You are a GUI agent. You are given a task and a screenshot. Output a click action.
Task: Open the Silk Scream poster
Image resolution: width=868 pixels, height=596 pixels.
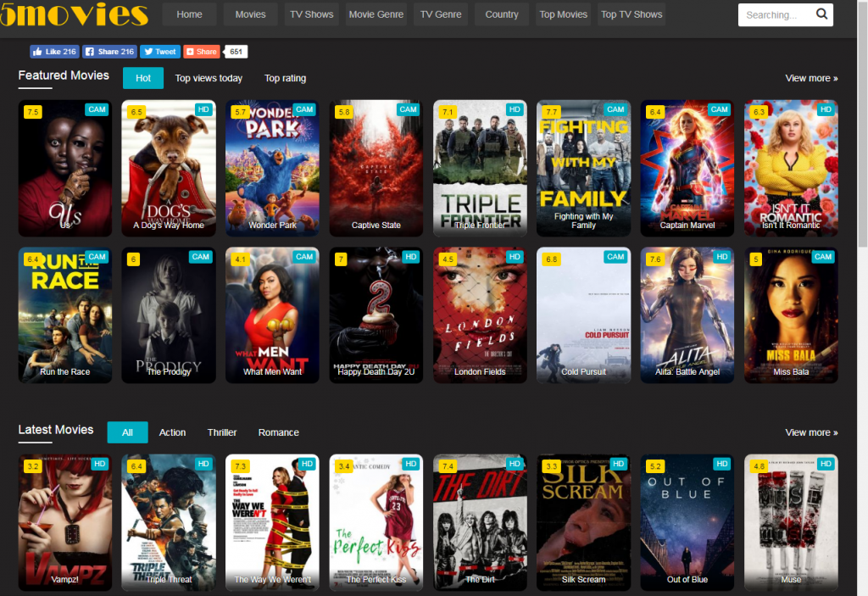pyautogui.click(x=583, y=522)
